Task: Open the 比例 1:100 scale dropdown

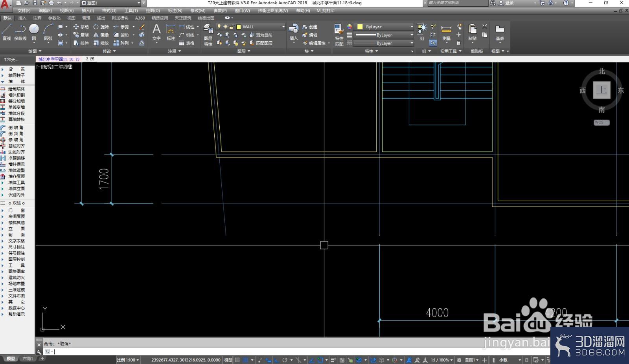Action: click(128, 360)
